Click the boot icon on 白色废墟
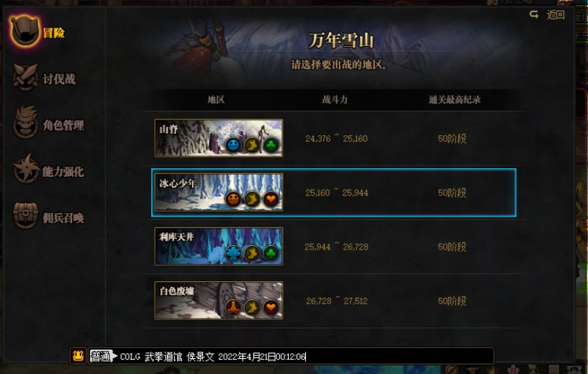Screen dimensions: 588x374 coord(252,308)
